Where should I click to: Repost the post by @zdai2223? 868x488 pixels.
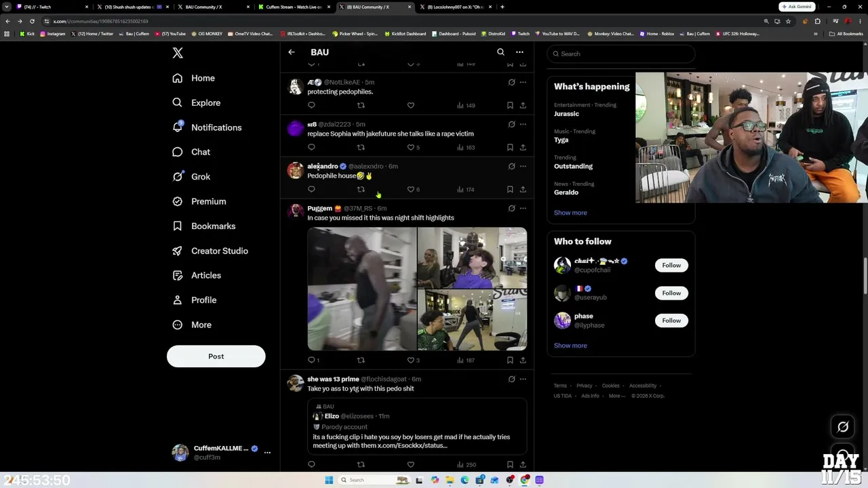click(x=361, y=147)
